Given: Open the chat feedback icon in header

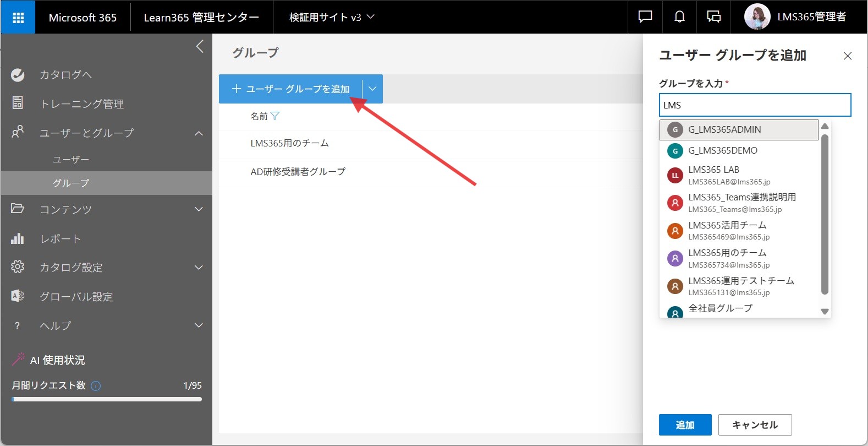Looking at the screenshot, I should coord(645,17).
